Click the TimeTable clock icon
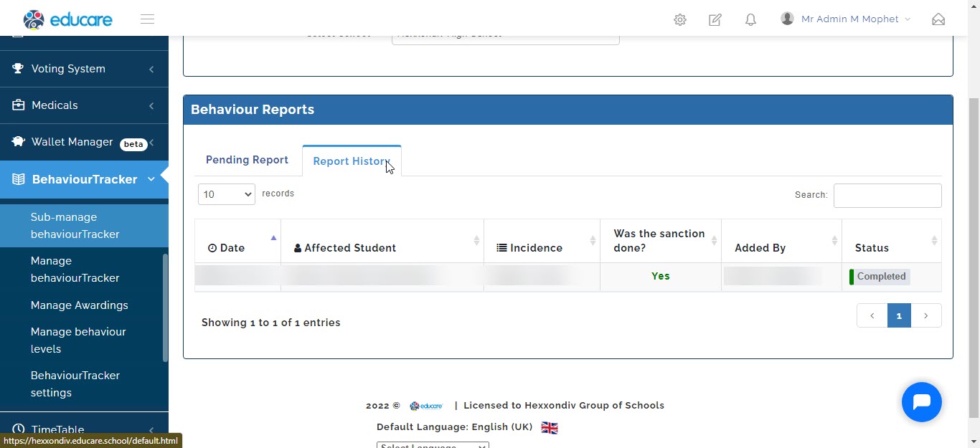The height and width of the screenshot is (448, 980). [x=18, y=430]
